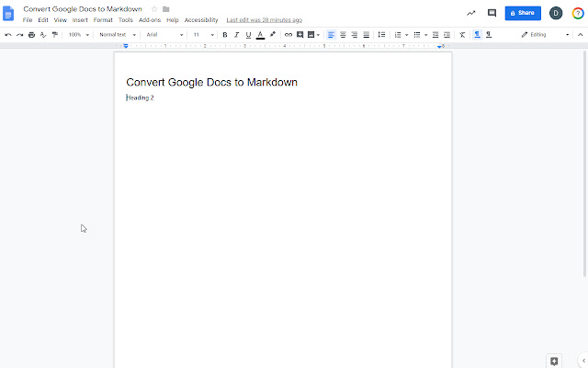
Task: Open the highlight color picker
Action: [x=273, y=35]
